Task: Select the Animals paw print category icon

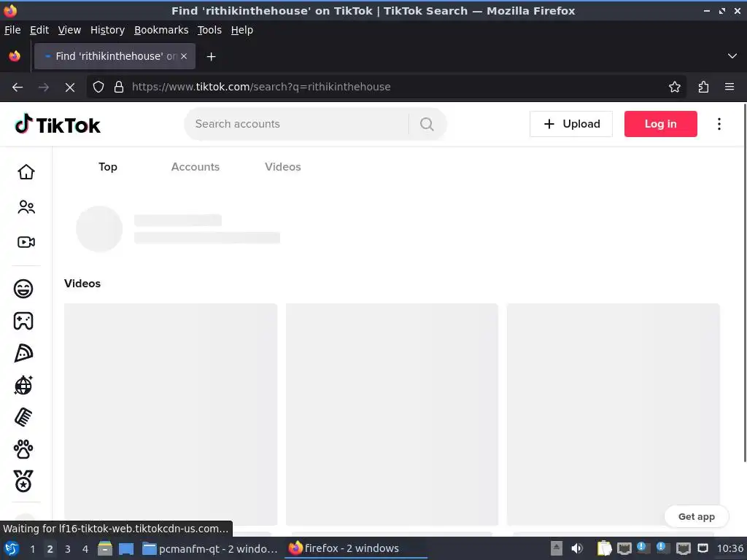Action: (23, 449)
